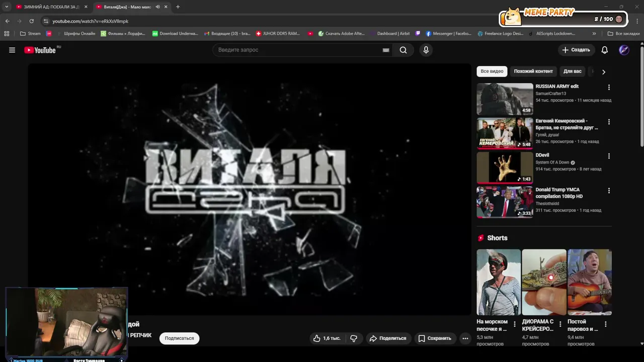
Task: Open the Фильмы » Лордфи... bookmark
Action: [123, 34]
